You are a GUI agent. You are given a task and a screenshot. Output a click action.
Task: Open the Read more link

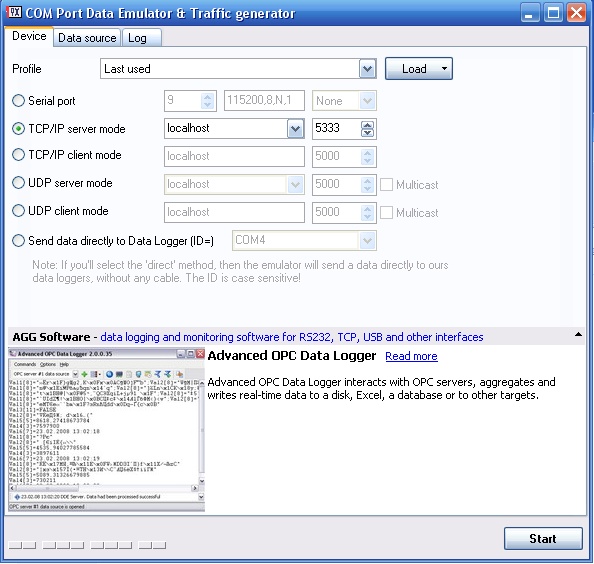(x=411, y=356)
